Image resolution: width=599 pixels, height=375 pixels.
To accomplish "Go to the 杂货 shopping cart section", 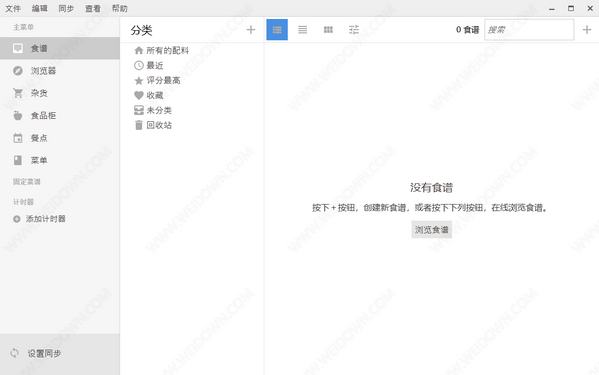I will [60, 93].
